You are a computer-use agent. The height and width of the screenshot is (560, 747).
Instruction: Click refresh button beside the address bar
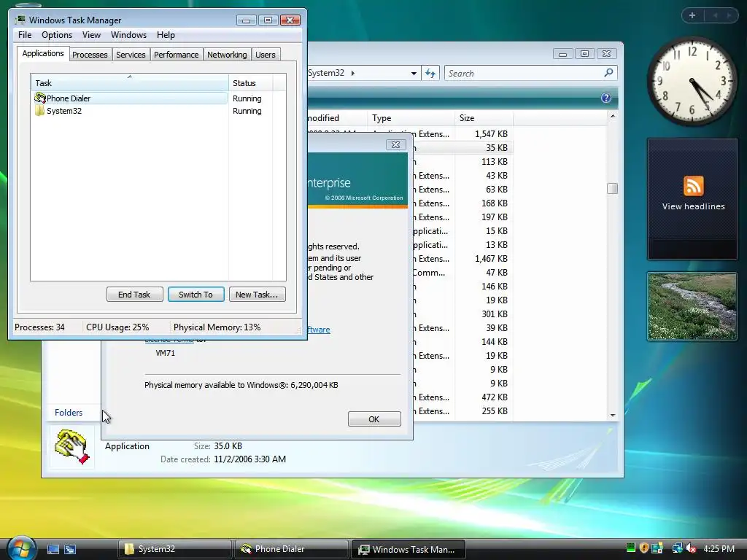click(430, 73)
